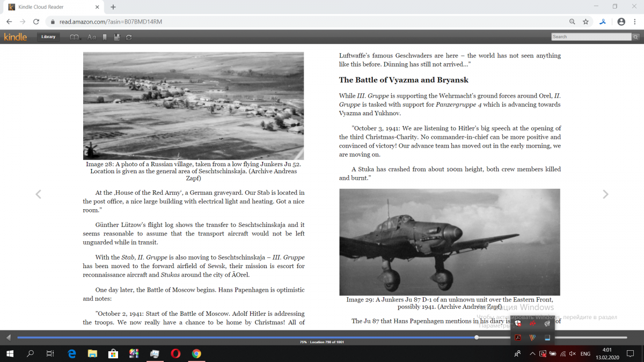Click the search magnifier button in Kindle toolbar

click(x=635, y=37)
